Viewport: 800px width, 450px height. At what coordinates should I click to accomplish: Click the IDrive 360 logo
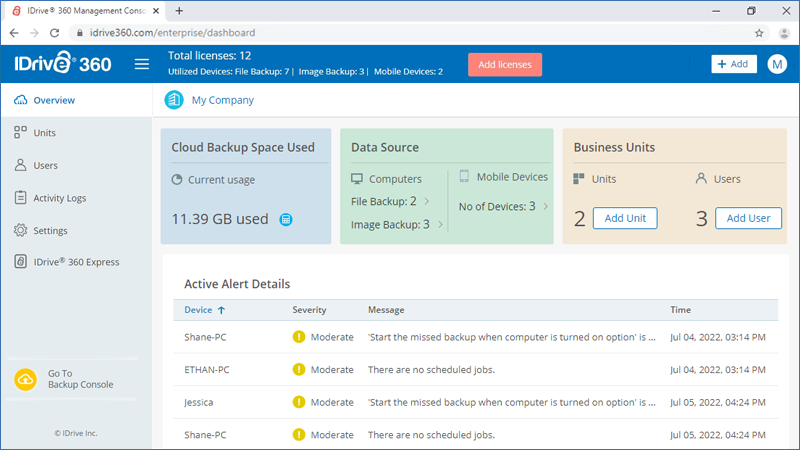pos(63,63)
